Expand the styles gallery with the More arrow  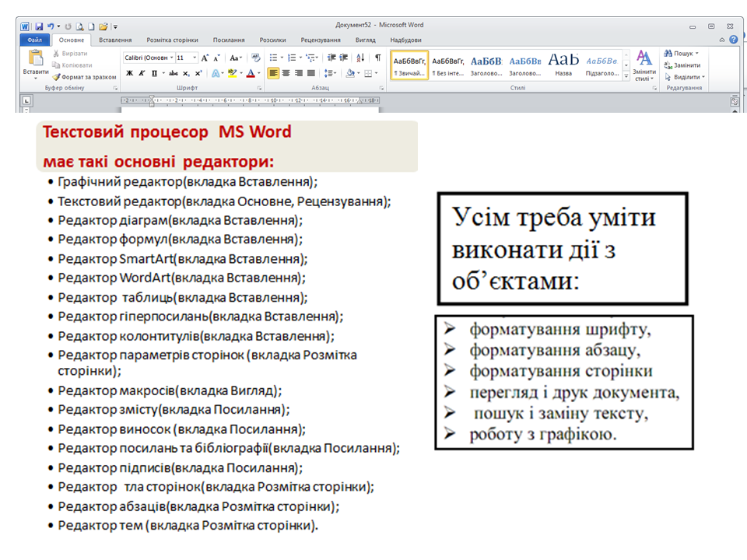click(x=626, y=75)
